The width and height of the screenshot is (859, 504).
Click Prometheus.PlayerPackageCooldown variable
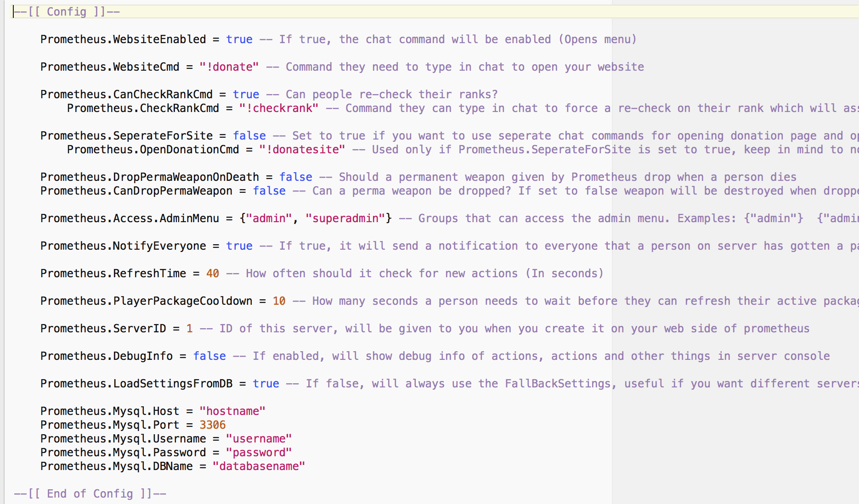[x=146, y=301]
